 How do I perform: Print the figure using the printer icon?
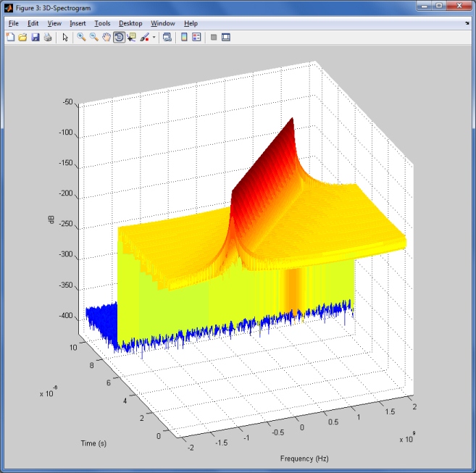point(47,37)
